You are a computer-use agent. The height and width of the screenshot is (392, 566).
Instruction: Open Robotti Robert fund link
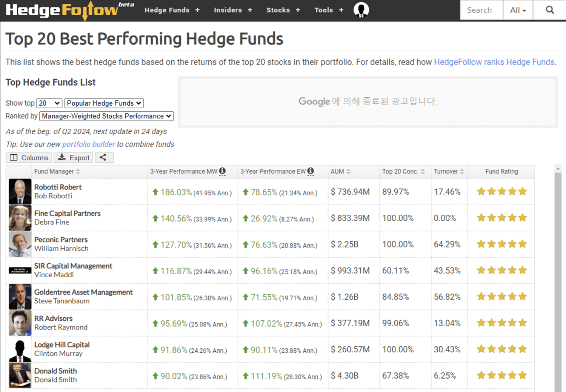tap(58, 187)
